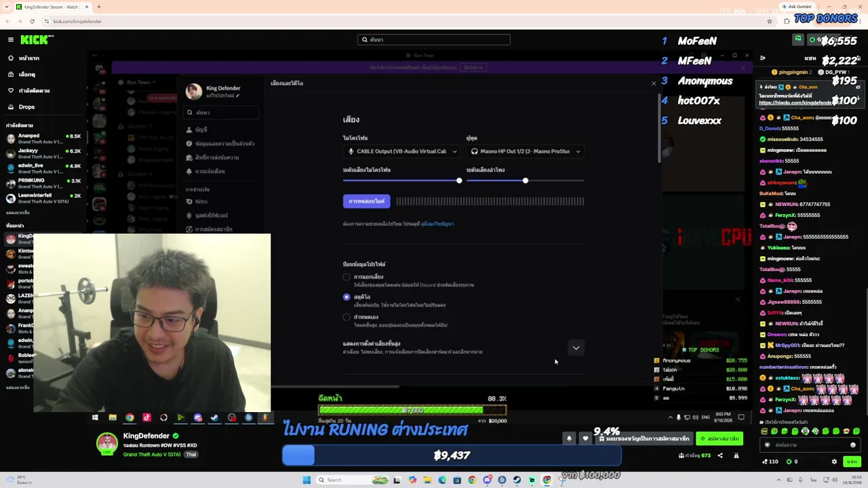Image resolution: width=868 pixels, height=488 pixels.
Task: Open Jackeyy's channel in following list
Action: coord(43,154)
